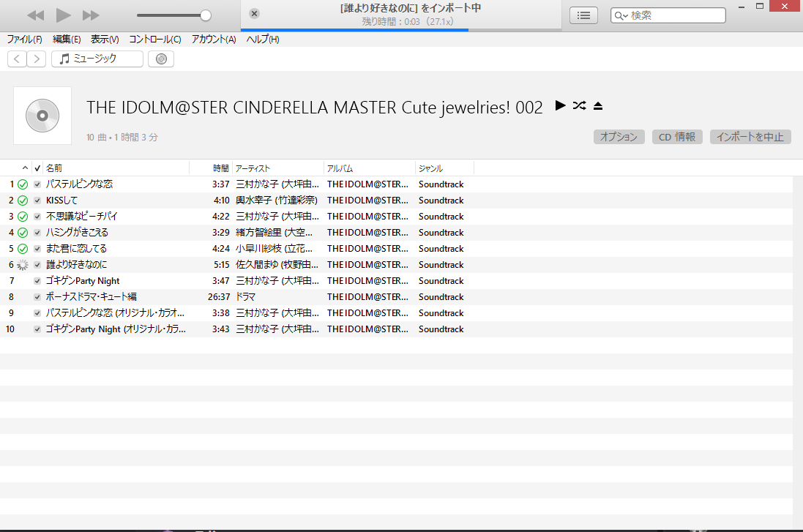The height and width of the screenshot is (532, 803).
Task: Open the アカウント(A) menu
Action: point(214,40)
